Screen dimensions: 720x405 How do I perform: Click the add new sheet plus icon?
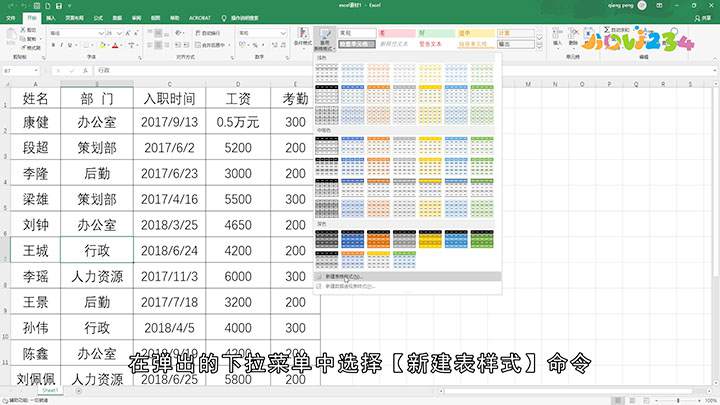click(79, 391)
